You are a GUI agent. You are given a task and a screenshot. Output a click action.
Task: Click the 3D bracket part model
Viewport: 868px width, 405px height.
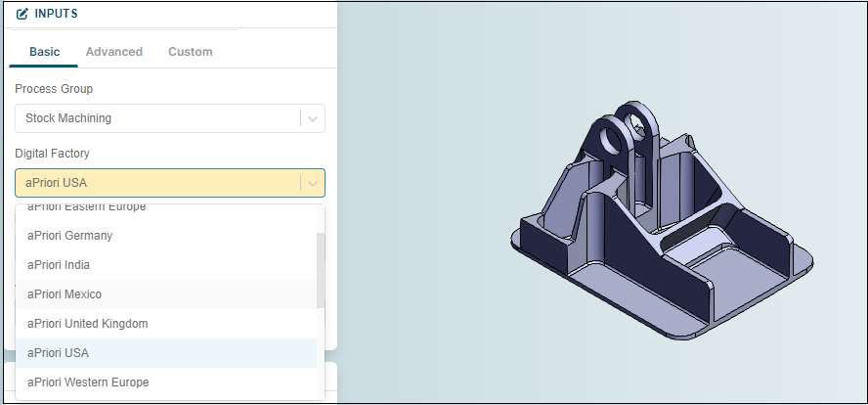click(x=662, y=220)
